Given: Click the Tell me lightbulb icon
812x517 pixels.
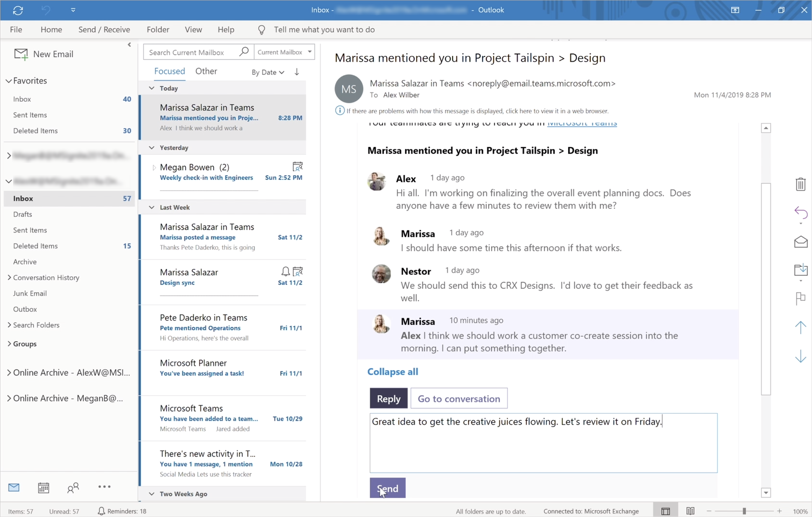Looking at the screenshot, I should pyautogui.click(x=262, y=30).
